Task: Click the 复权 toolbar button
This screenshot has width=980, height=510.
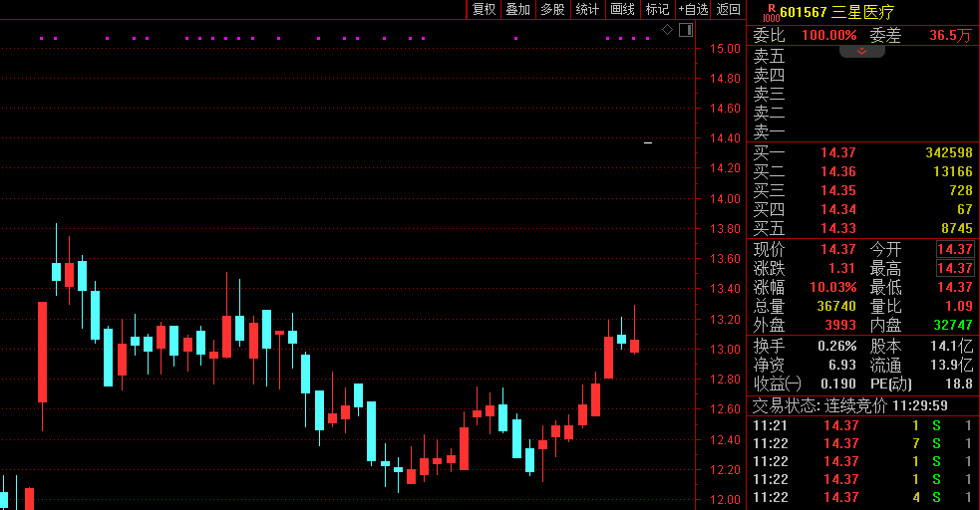Action: 484,9
